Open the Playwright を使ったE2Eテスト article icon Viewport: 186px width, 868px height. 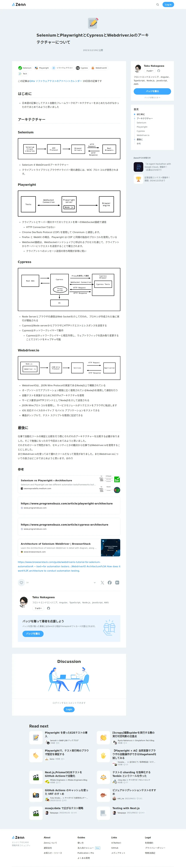pos(36,738)
